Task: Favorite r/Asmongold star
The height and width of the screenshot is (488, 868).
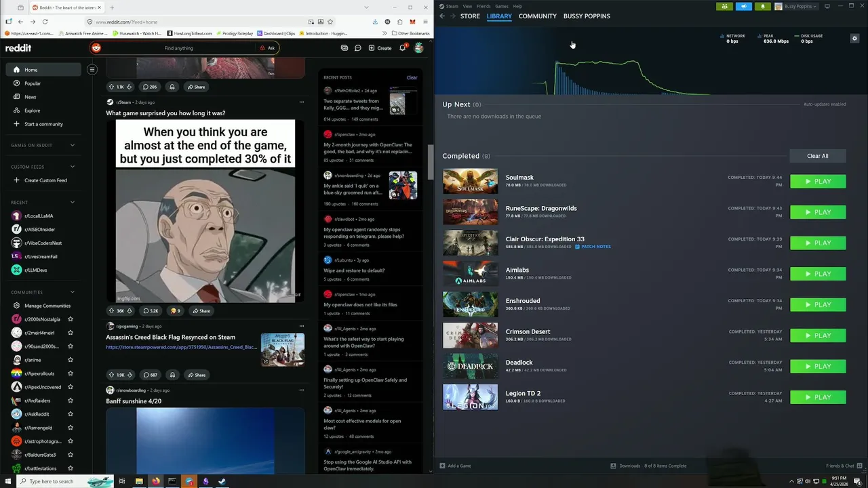Action: (71, 428)
